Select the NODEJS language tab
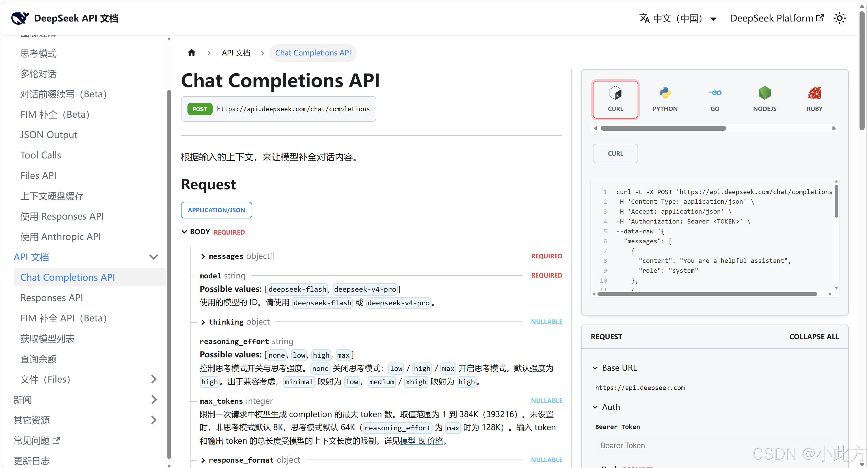Viewport: 868px width, 468px height. click(x=765, y=100)
